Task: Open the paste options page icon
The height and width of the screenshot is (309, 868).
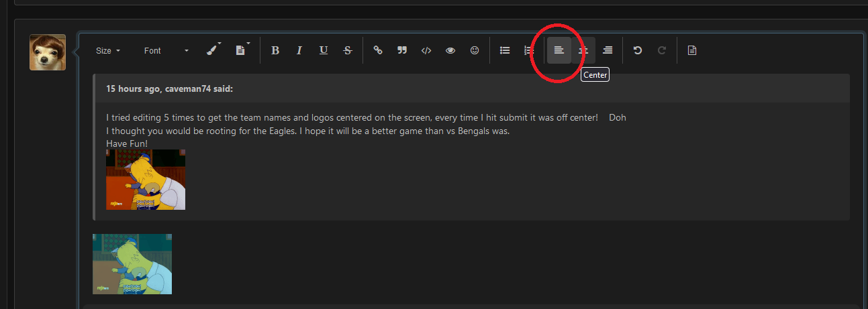Action: pyautogui.click(x=242, y=50)
